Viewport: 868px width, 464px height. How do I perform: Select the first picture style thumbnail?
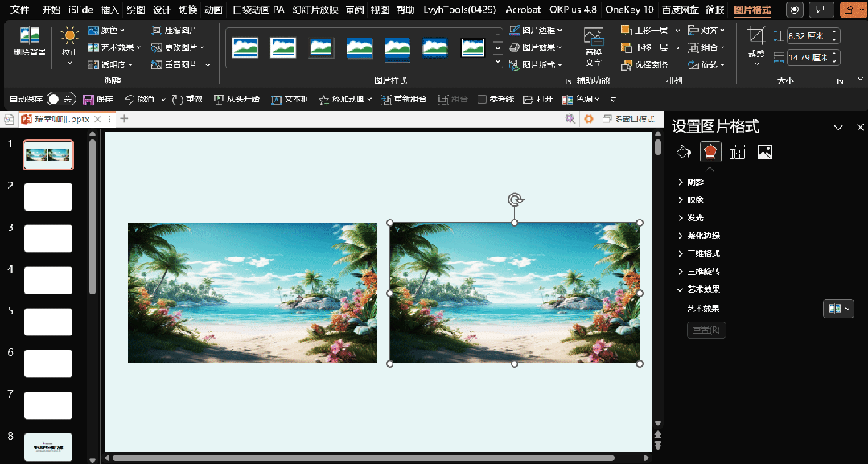245,47
